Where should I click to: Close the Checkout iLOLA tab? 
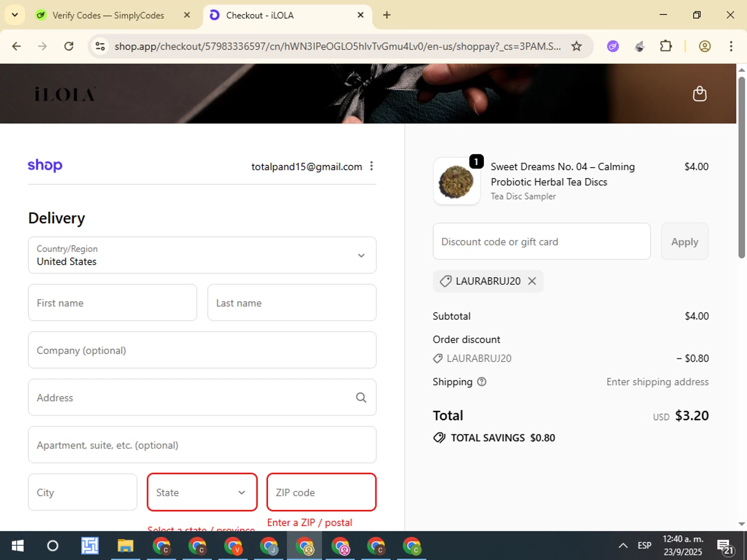click(x=361, y=15)
